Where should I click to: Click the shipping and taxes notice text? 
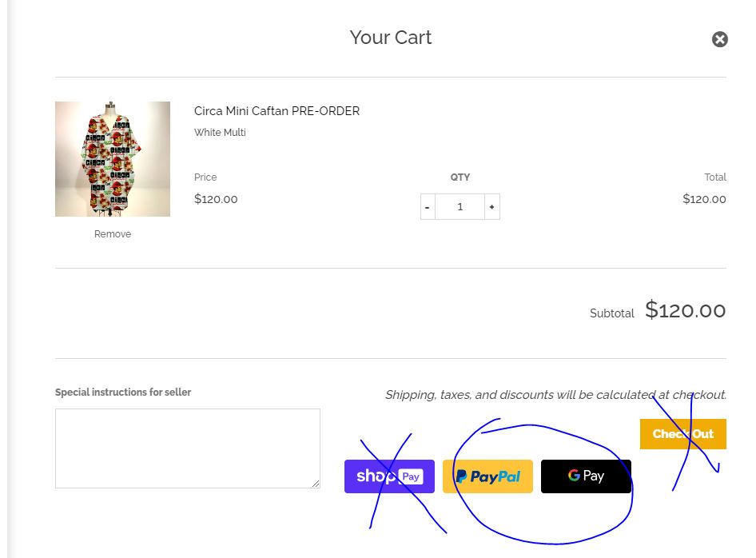[x=555, y=394]
